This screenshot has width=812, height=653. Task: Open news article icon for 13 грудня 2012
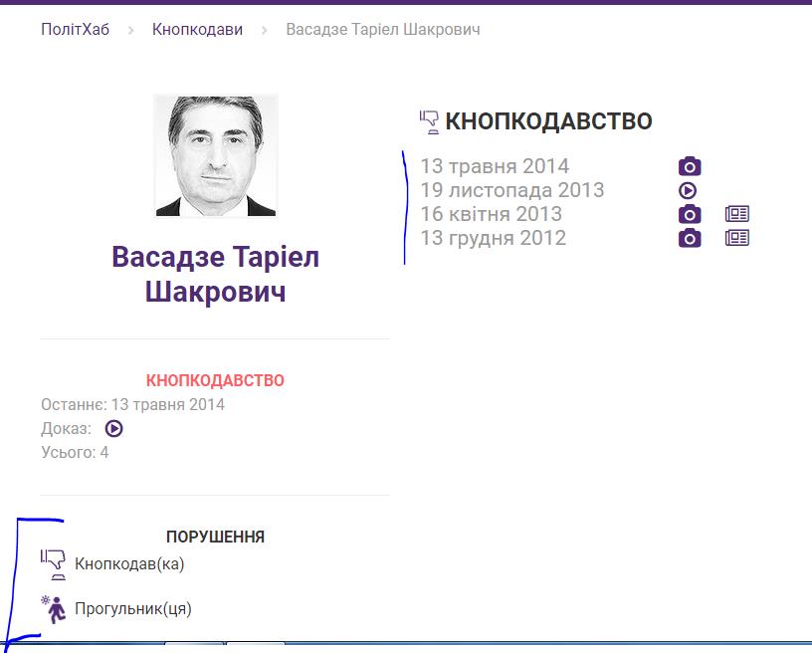[736, 238]
